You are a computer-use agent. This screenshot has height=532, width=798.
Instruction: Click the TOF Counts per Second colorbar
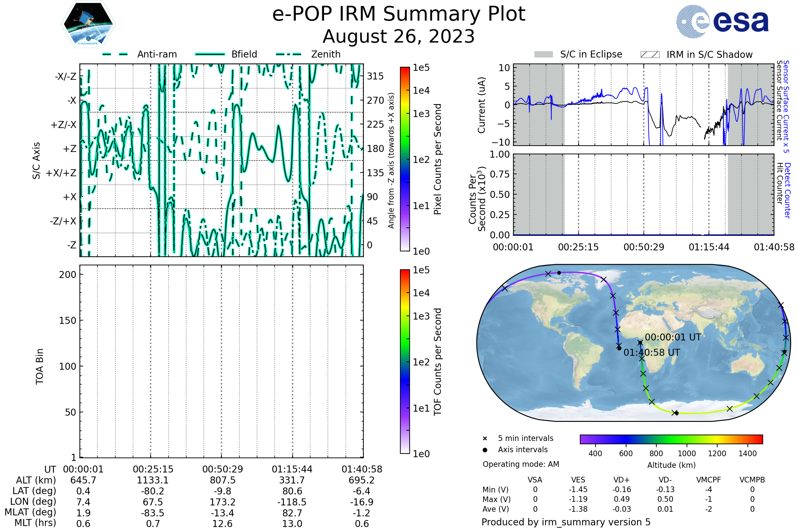[405, 361]
